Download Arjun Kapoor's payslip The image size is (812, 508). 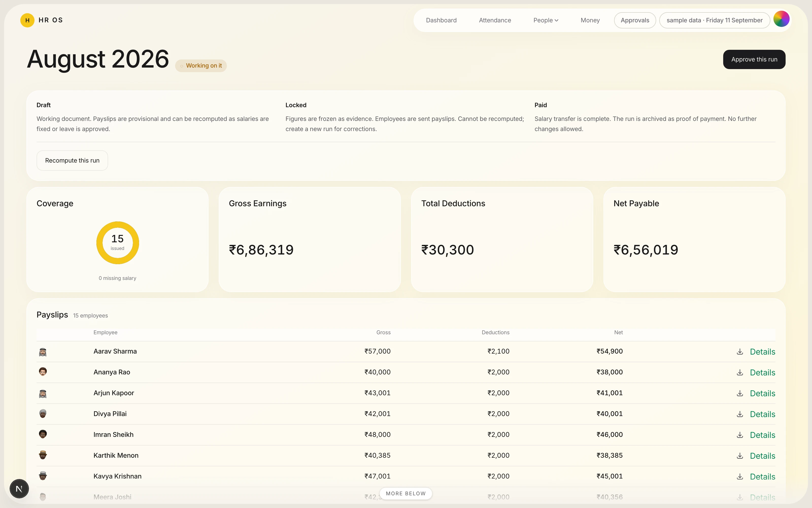pos(739,393)
